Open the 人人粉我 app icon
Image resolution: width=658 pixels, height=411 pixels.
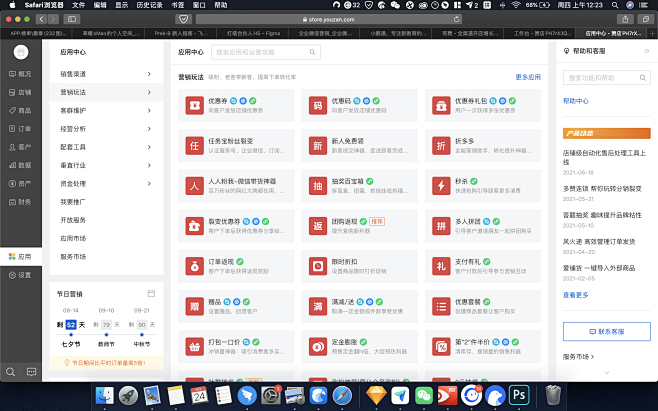coord(194,186)
